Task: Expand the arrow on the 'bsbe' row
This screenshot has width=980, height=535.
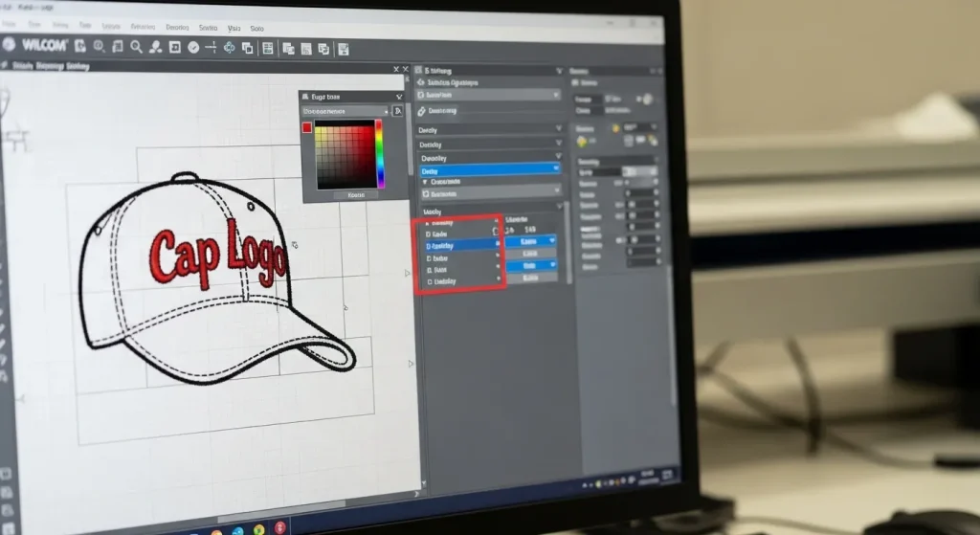Action: (x=498, y=256)
